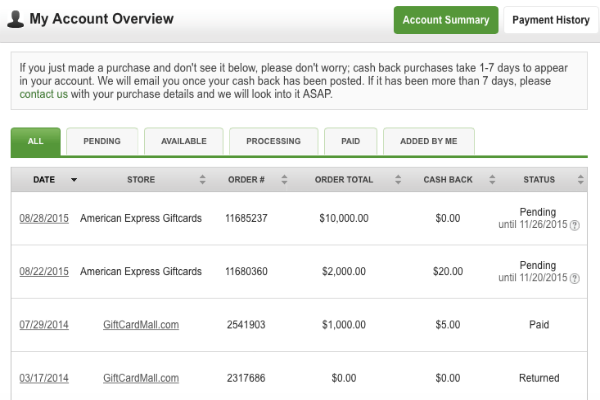Open help icon beside until 11/26/2015
The image size is (600, 400).
574,225
